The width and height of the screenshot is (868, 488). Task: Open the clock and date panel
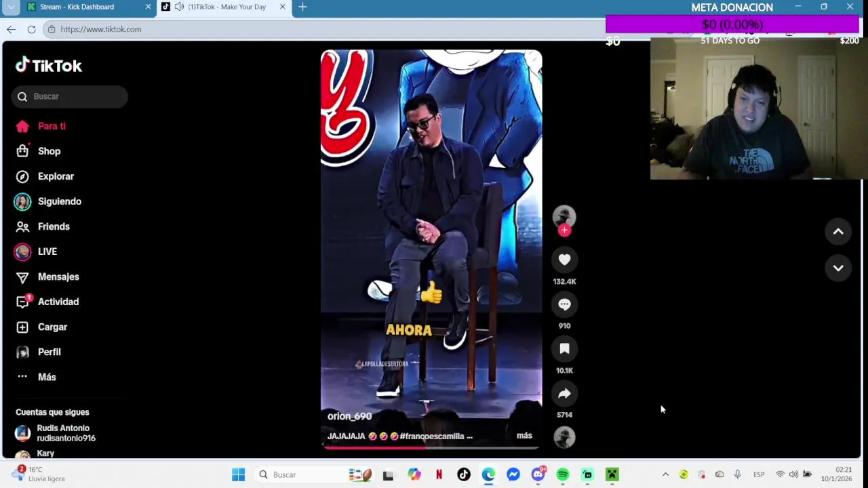tap(836, 474)
